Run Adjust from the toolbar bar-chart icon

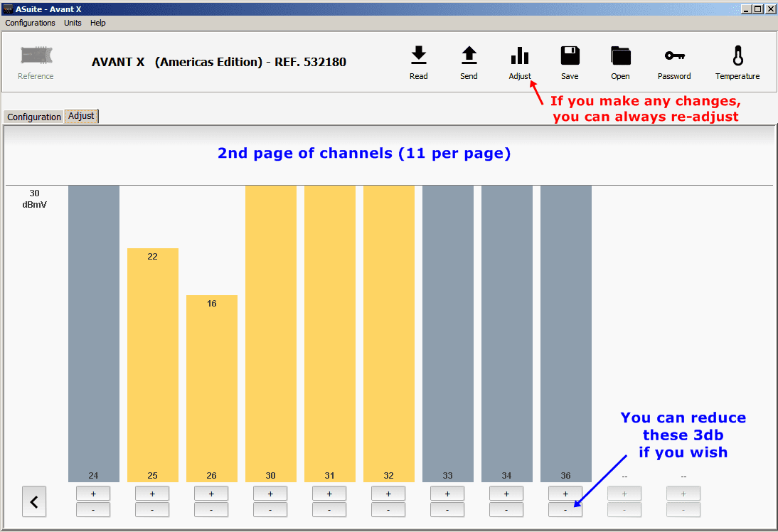519,55
